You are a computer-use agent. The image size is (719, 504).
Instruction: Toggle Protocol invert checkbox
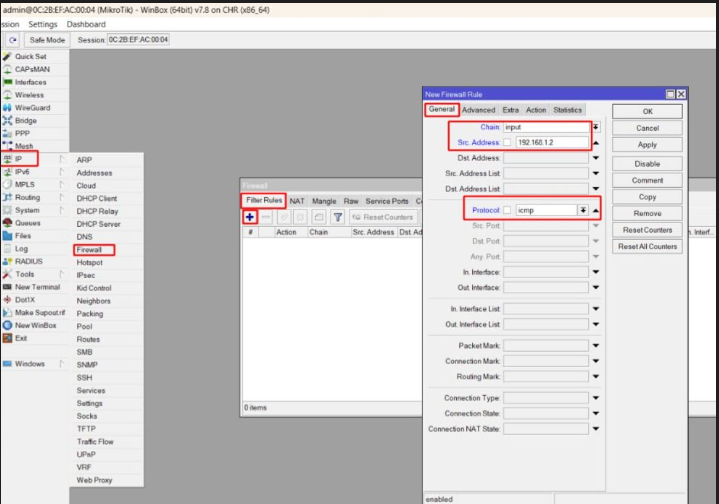pos(507,210)
